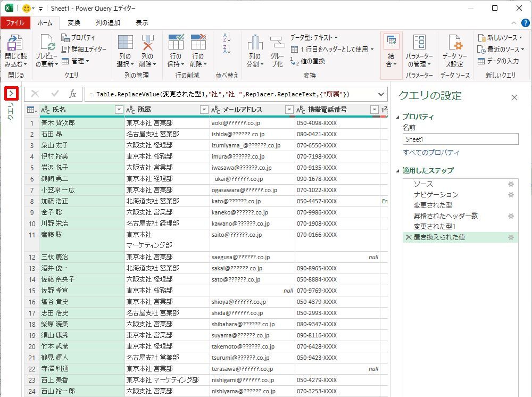The height and width of the screenshot is (397, 532).
Task: Switch to the ホーム tab
Action: [45, 23]
